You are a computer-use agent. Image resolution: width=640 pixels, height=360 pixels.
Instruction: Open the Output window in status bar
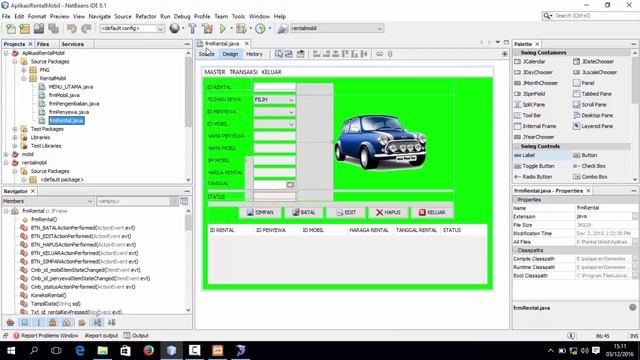(x=136, y=336)
